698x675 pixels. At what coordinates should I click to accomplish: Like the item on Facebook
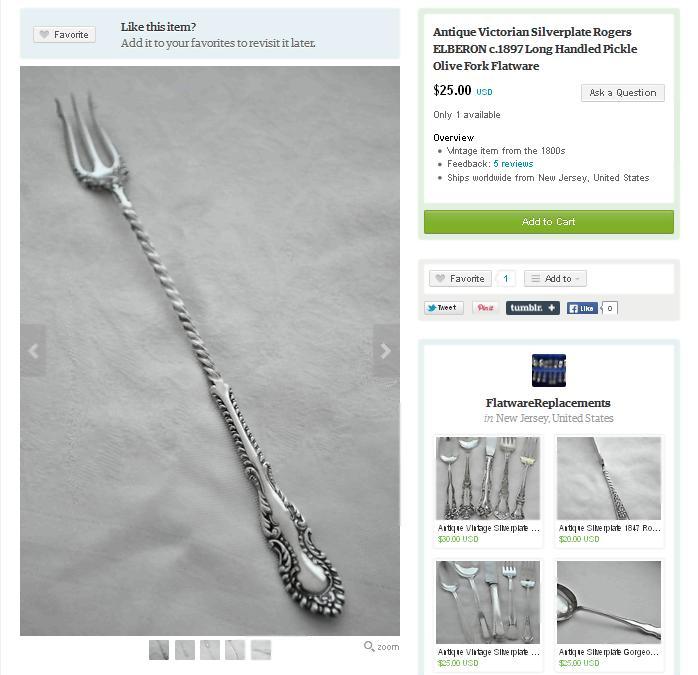pyautogui.click(x=582, y=308)
